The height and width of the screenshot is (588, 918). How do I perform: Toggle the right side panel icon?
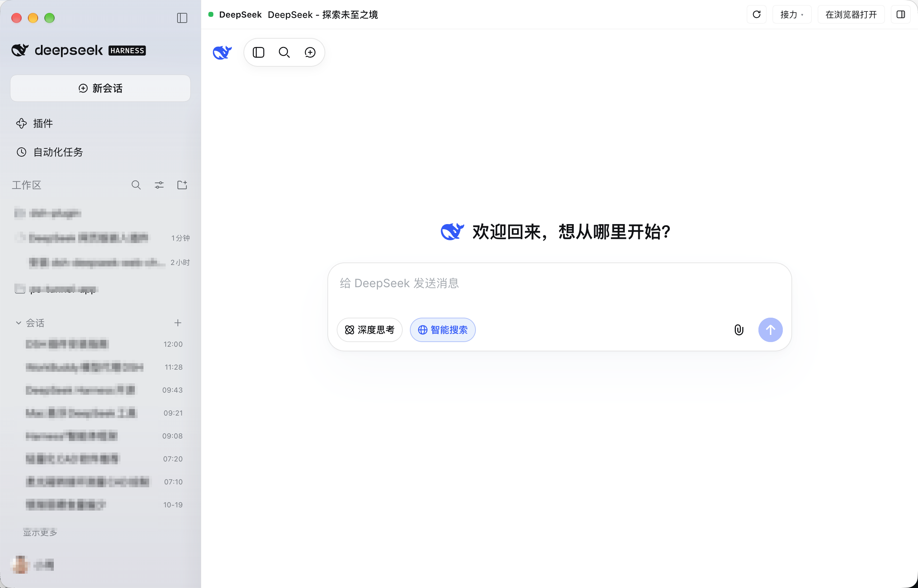(900, 14)
